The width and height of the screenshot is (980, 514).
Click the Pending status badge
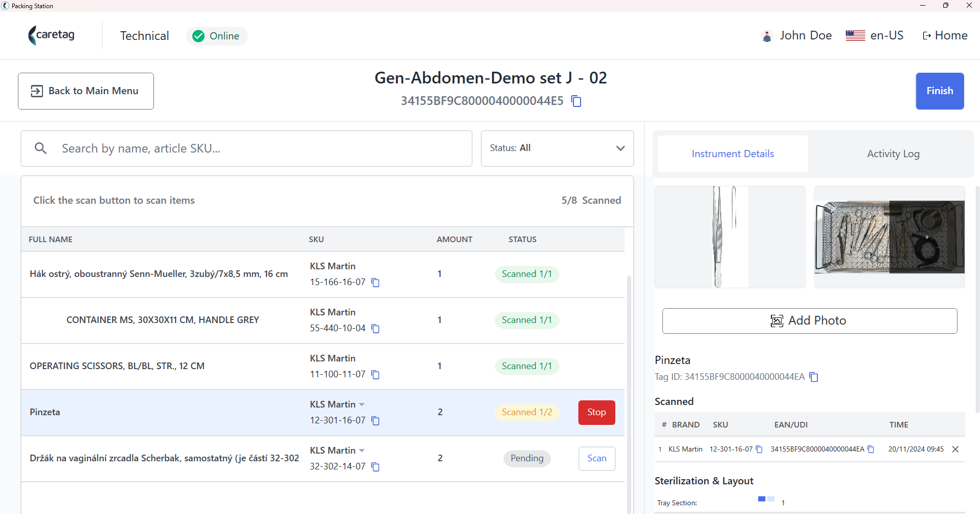tap(527, 459)
